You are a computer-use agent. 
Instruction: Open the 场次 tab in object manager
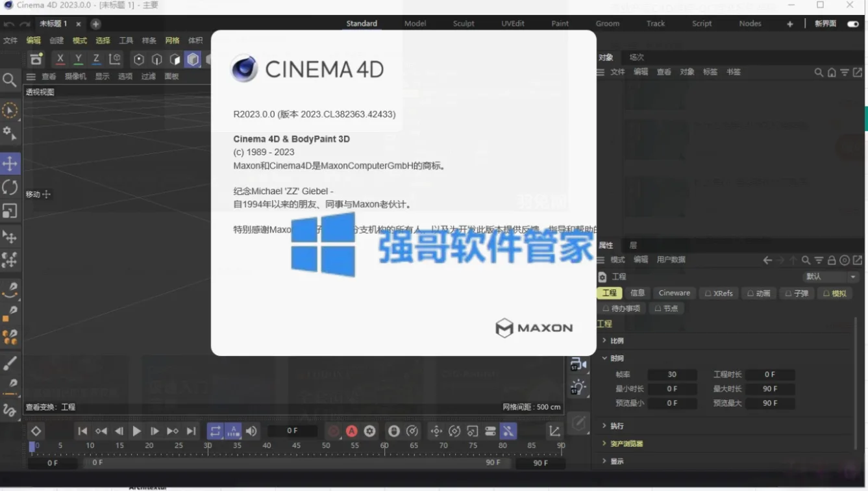pos(637,57)
